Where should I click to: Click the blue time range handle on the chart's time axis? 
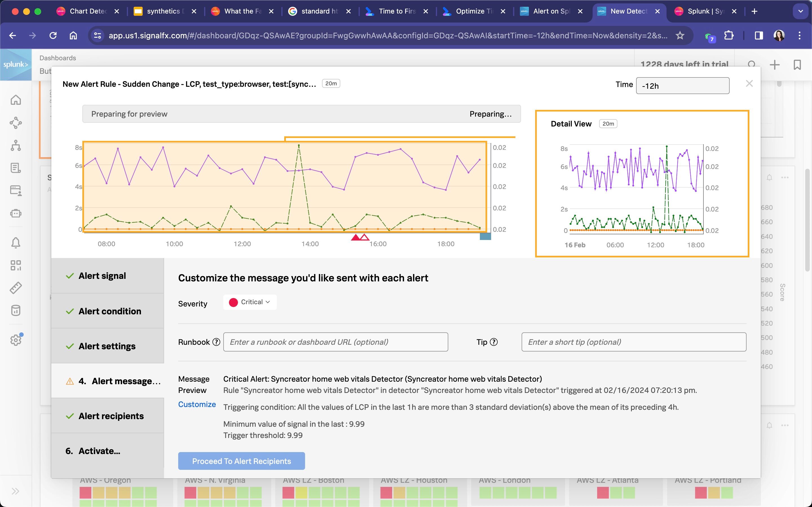pos(485,236)
